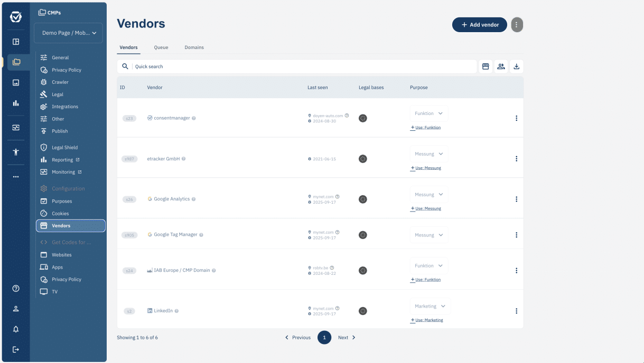Click the vendor list store icon beside search
Image resolution: width=644 pixels, height=363 pixels.
(x=486, y=66)
